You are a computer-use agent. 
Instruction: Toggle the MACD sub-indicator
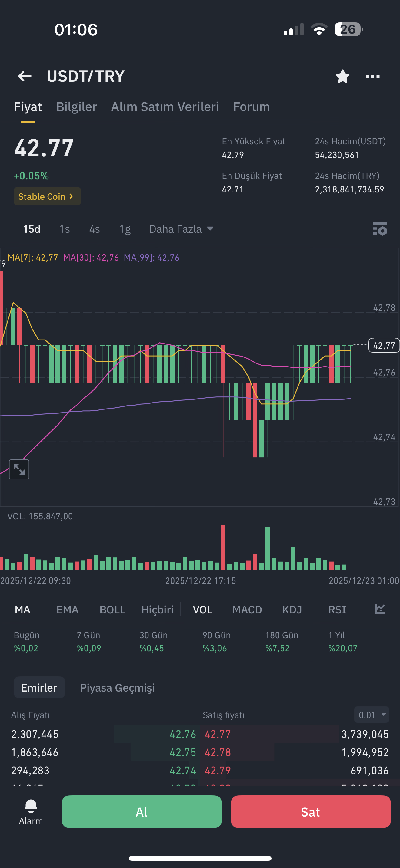(247, 610)
